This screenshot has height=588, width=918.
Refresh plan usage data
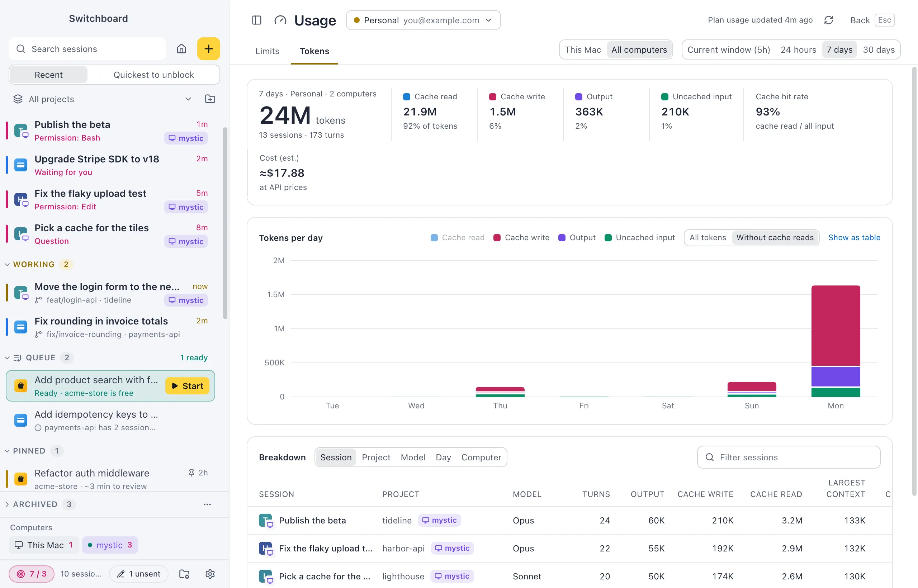tap(828, 20)
